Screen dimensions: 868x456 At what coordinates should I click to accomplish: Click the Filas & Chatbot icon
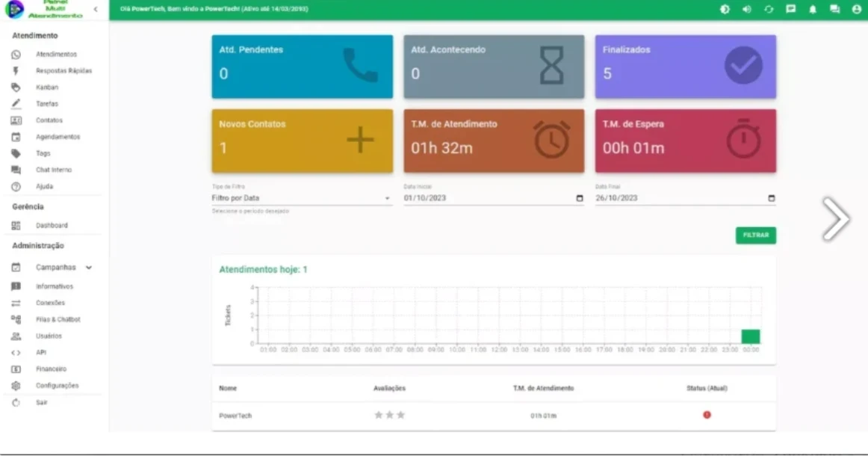16,320
